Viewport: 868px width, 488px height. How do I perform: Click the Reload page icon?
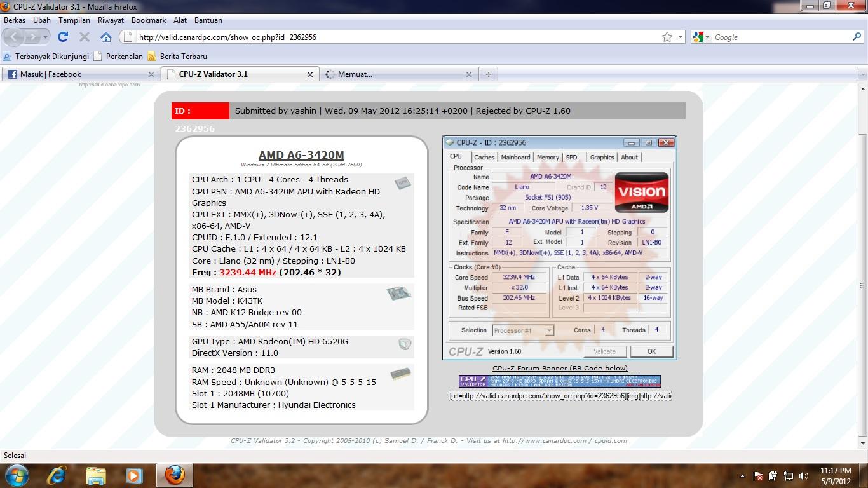pos(63,37)
